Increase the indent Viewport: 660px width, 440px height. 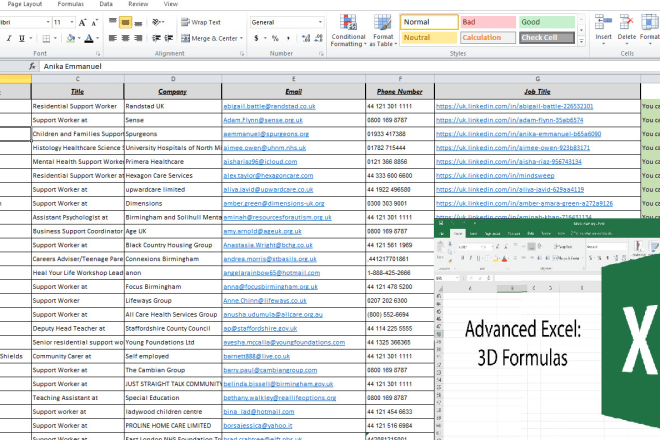click(169, 38)
